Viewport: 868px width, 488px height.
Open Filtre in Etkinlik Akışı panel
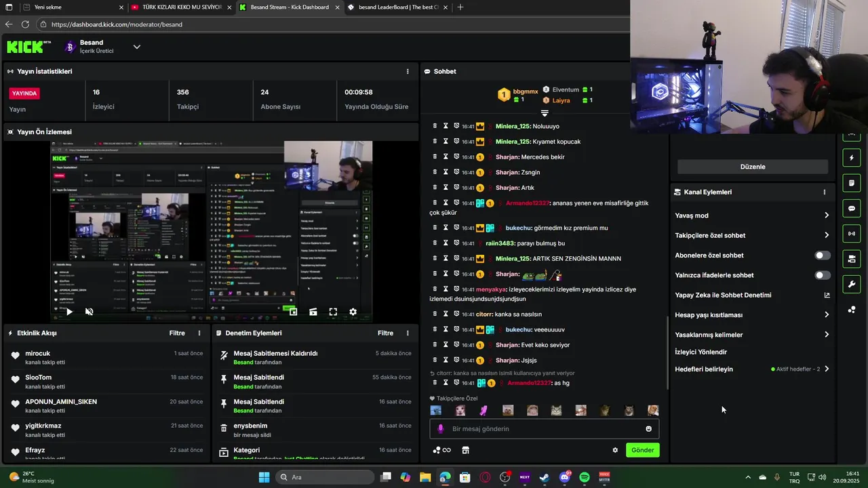pyautogui.click(x=177, y=333)
